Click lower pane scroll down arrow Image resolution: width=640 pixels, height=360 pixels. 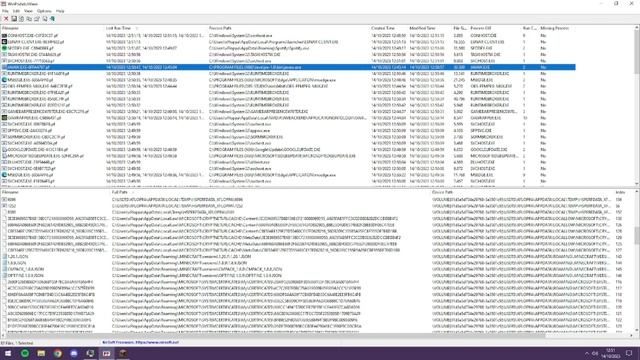point(636,330)
